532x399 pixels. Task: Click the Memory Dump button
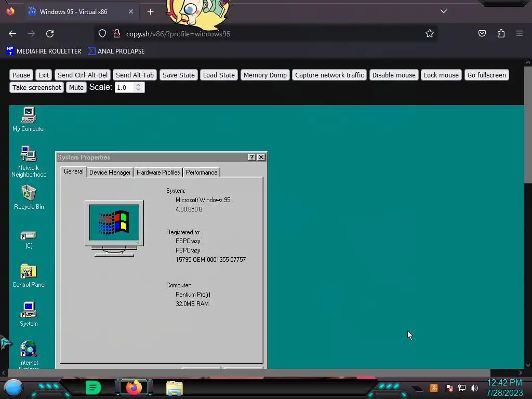tap(265, 75)
